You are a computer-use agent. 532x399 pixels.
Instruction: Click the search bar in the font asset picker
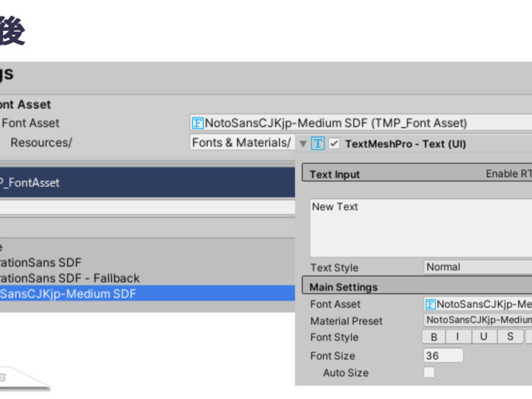147,208
